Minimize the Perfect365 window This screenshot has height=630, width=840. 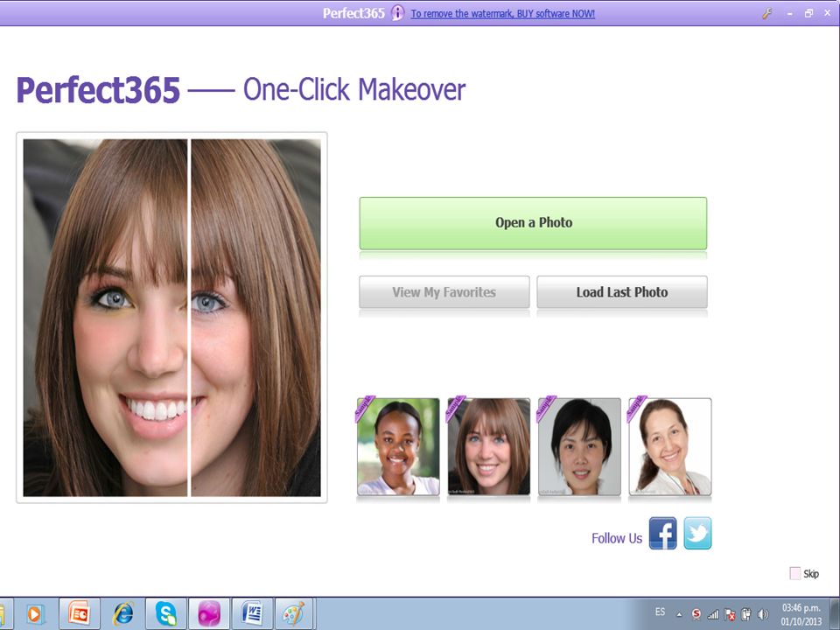click(x=789, y=14)
